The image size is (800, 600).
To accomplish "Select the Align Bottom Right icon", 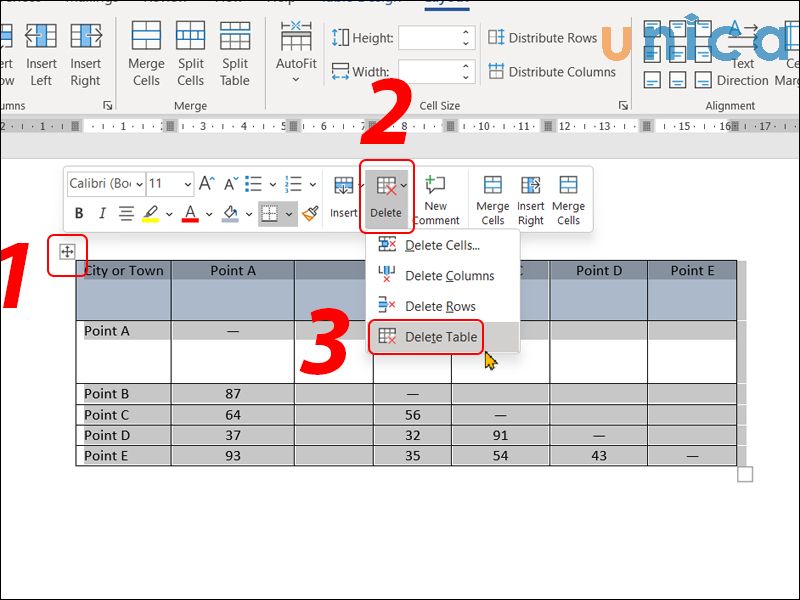I will click(x=703, y=80).
